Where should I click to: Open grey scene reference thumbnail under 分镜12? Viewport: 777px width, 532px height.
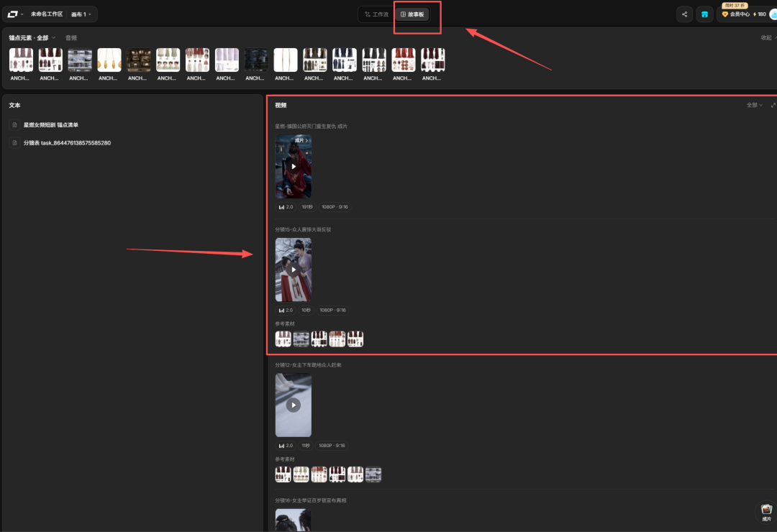[x=373, y=474]
